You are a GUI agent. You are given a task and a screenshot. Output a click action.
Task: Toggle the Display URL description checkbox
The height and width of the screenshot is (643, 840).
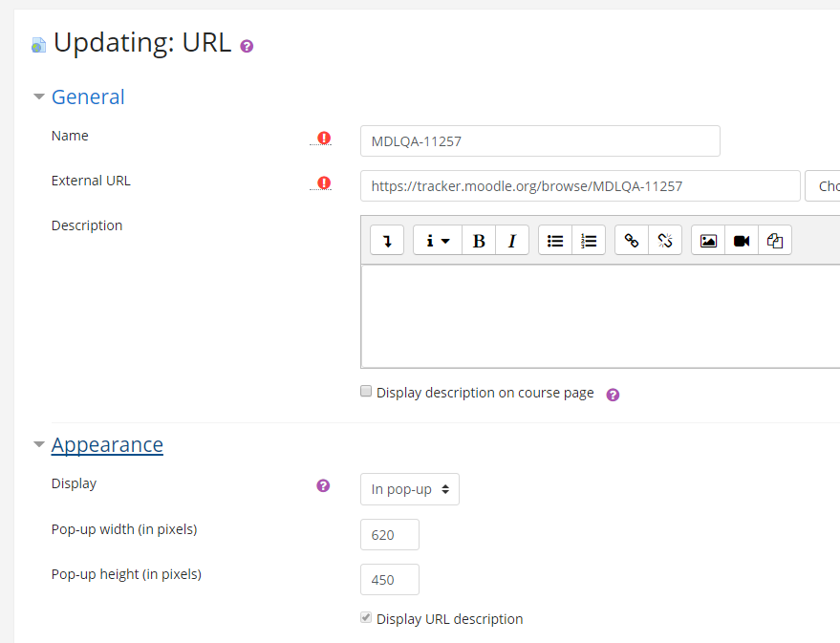[366, 618]
